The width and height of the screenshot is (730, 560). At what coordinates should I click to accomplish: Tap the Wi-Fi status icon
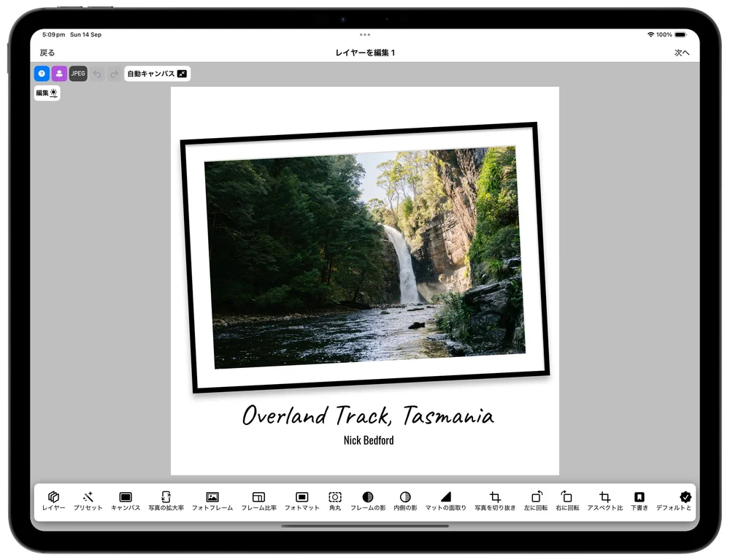[x=650, y=34]
